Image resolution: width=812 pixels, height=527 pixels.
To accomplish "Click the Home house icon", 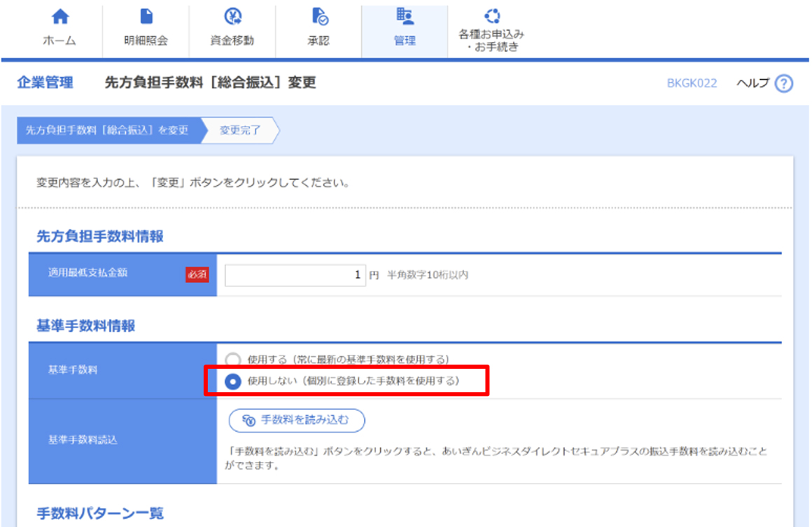I will pyautogui.click(x=60, y=17).
